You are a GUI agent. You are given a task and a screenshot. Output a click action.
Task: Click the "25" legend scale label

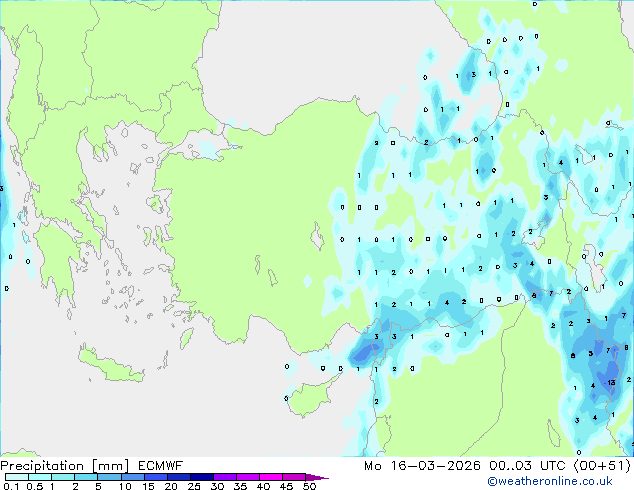(194, 486)
